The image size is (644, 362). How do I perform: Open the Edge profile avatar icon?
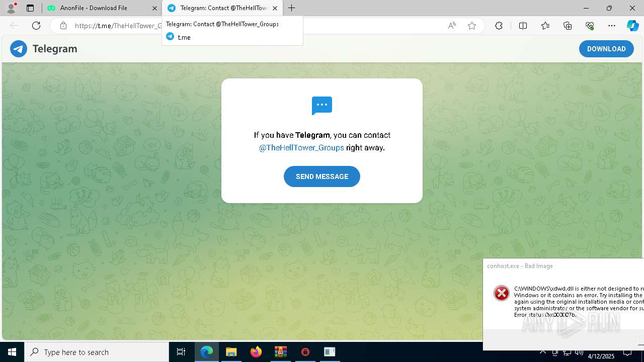pos(11,8)
